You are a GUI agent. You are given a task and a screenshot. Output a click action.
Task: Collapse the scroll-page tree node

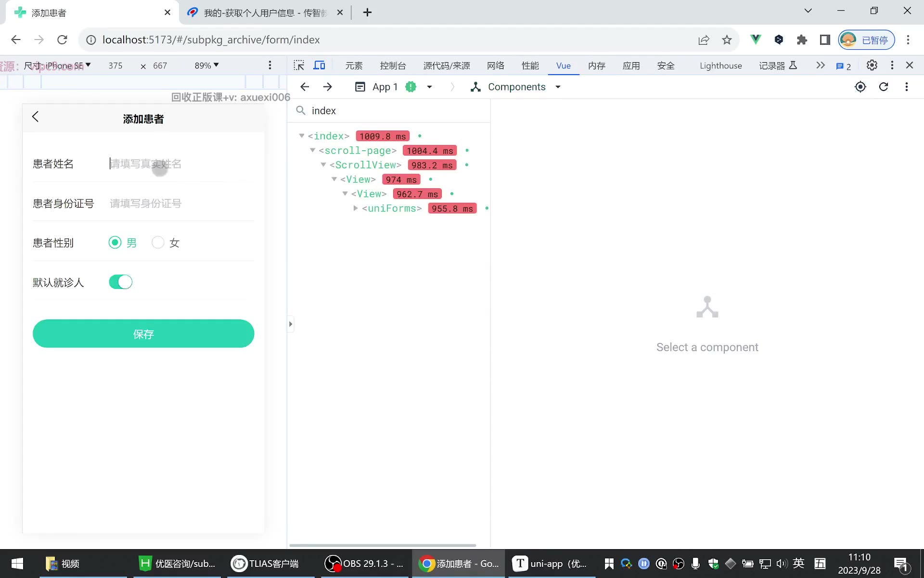coord(312,150)
